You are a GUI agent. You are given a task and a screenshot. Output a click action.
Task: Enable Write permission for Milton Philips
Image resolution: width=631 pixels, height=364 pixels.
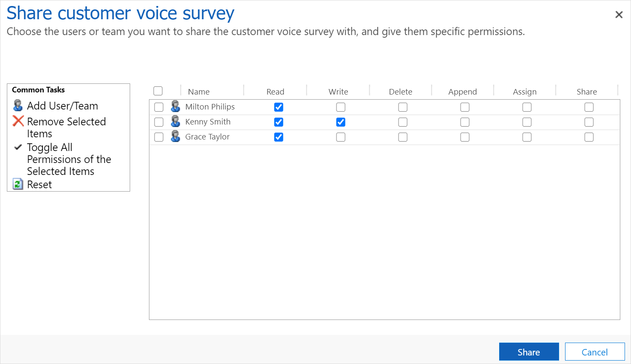point(341,107)
